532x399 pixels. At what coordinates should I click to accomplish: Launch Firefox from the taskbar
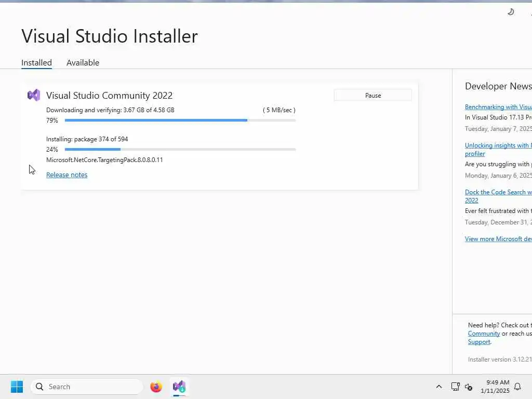156,387
